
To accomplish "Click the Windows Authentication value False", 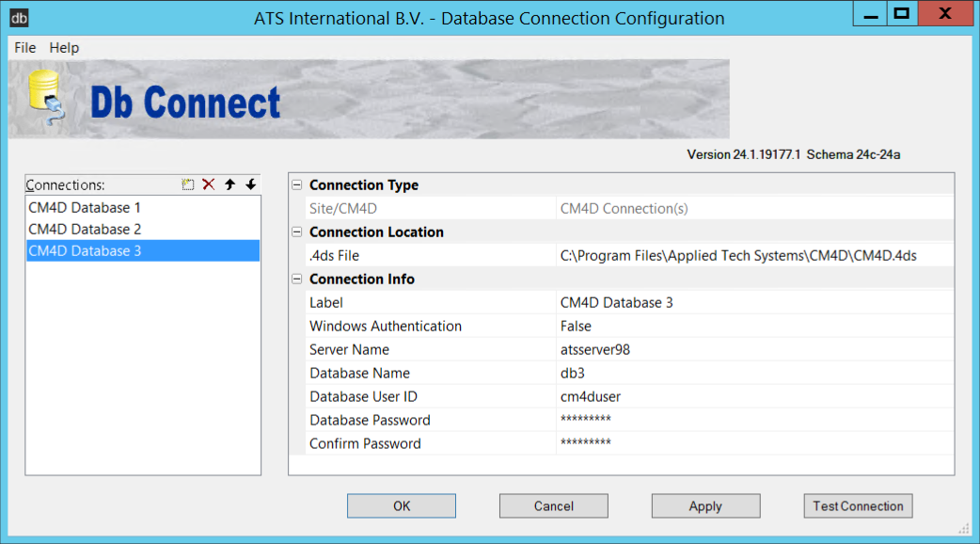I will pyautogui.click(x=755, y=327).
